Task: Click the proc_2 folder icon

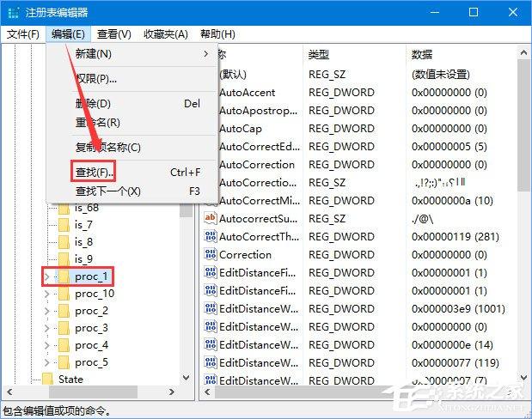Action: tap(64, 311)
